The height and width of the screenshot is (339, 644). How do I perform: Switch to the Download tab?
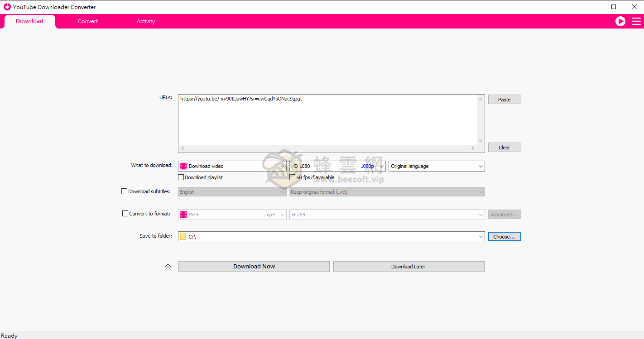tap(29, 21)
